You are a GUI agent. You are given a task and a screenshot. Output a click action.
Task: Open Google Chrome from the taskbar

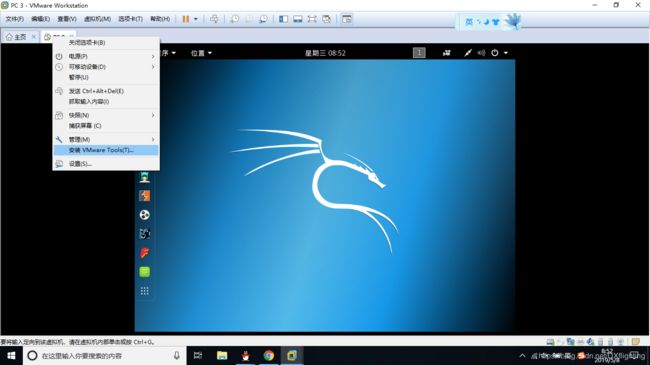pos(269,355)
